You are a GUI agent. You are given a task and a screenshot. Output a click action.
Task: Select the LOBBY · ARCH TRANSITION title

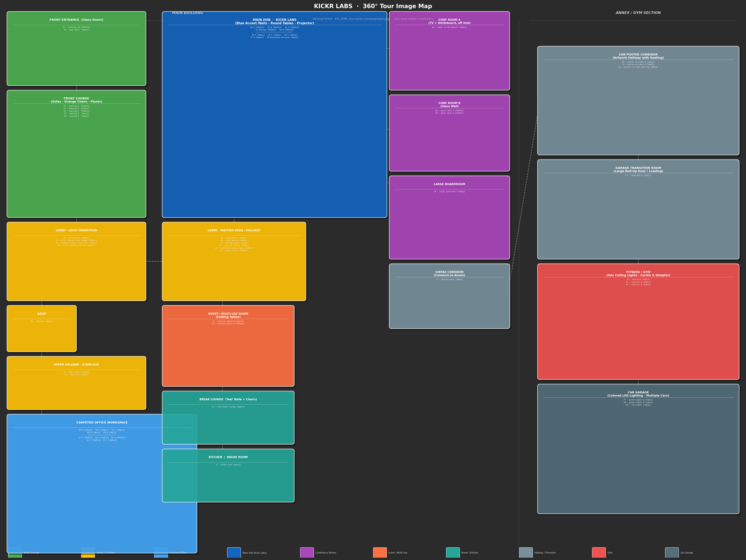pyautogui.click(x=77, y=230)
